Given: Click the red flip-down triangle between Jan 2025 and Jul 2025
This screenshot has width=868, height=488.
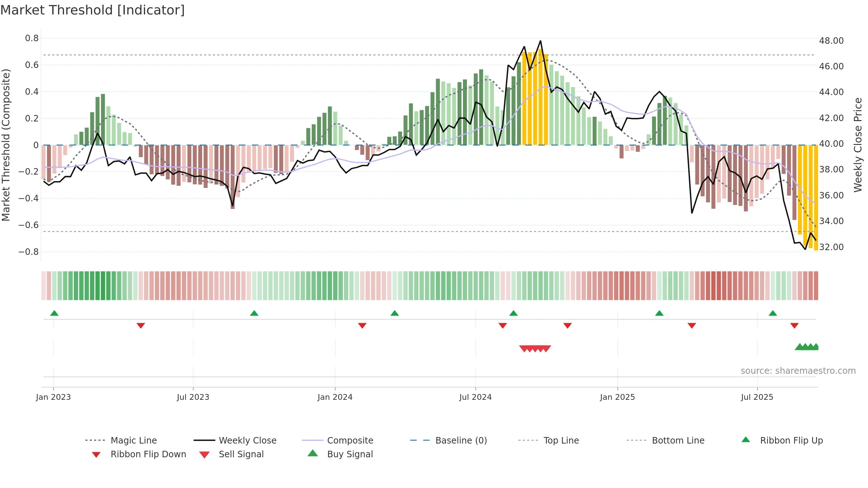Looking at the screenshot, I should click(x=692, y=326).
